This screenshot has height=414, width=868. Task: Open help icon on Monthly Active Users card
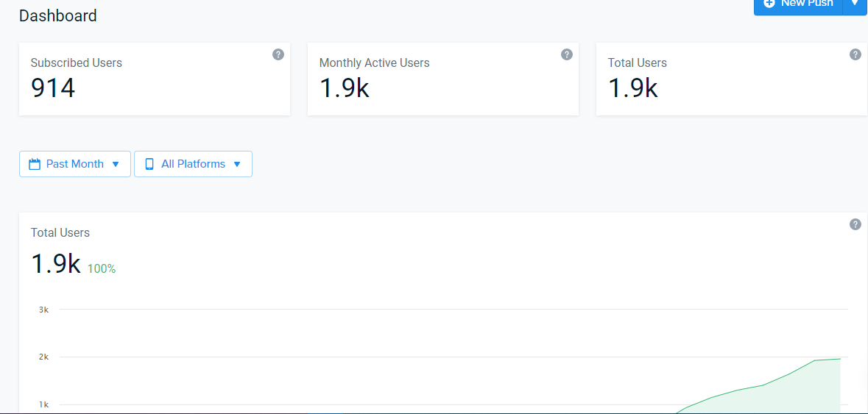click(x=567, y=54)
